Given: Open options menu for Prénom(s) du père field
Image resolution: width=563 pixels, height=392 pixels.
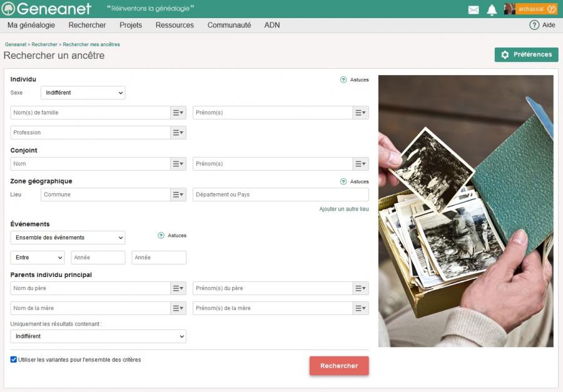Looking at the screenshot, I should 360,288.
